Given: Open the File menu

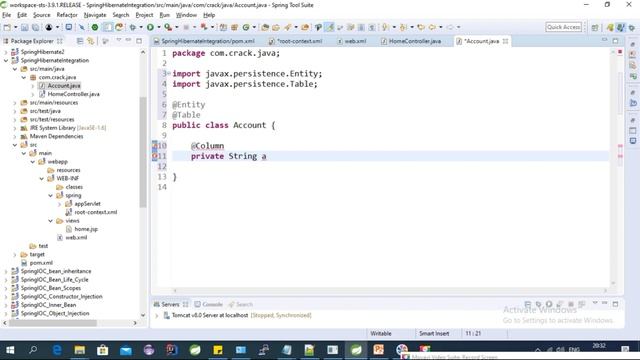Looking at the screenshot, I should 7,15.
